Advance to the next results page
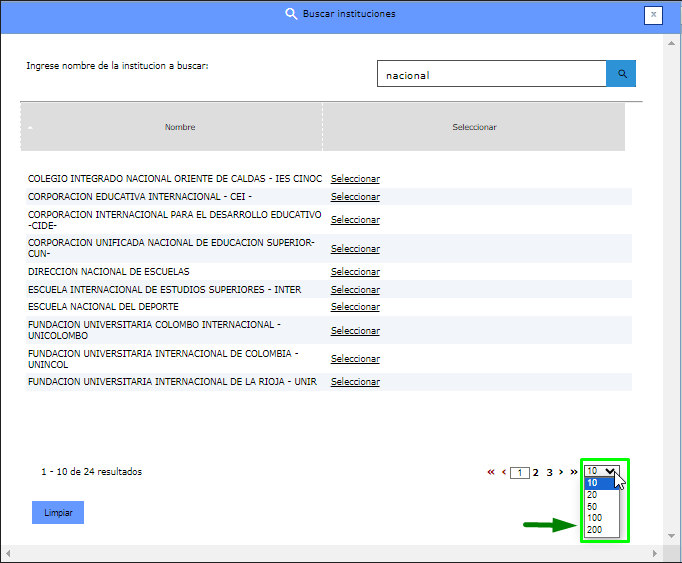Image resolution: width=682 pixels, height=563 pixels. [561, 472]
